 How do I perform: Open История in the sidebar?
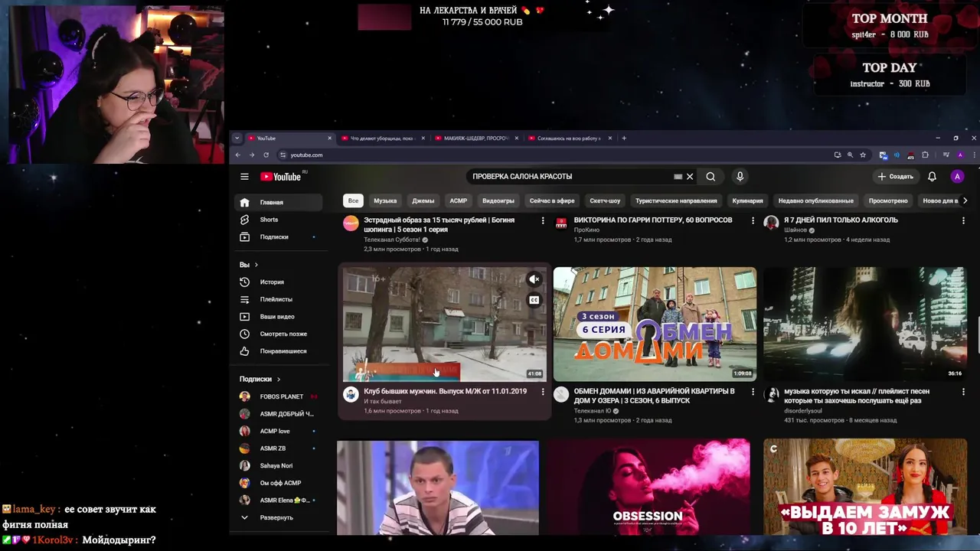click(x=278, y=282)
